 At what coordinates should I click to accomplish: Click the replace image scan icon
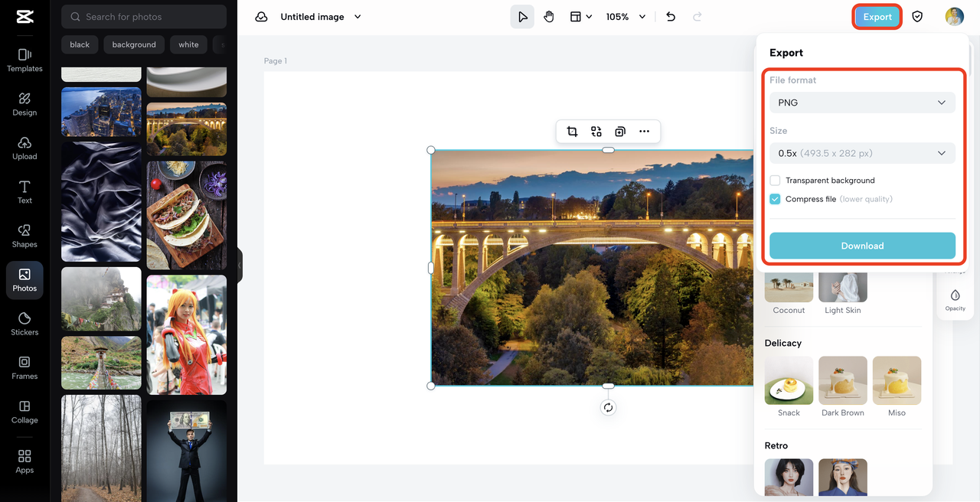click(596, 132)
